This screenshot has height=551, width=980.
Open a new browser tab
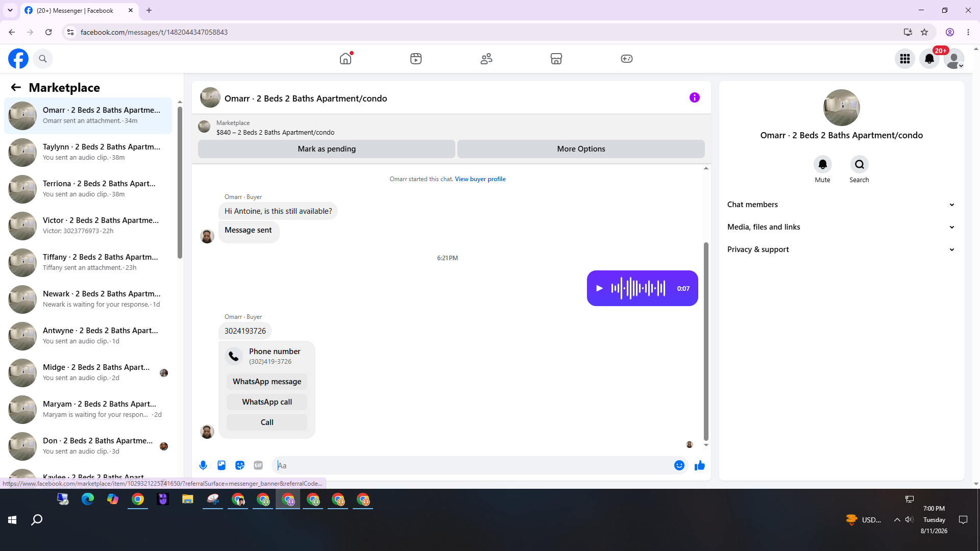point(149,10)
